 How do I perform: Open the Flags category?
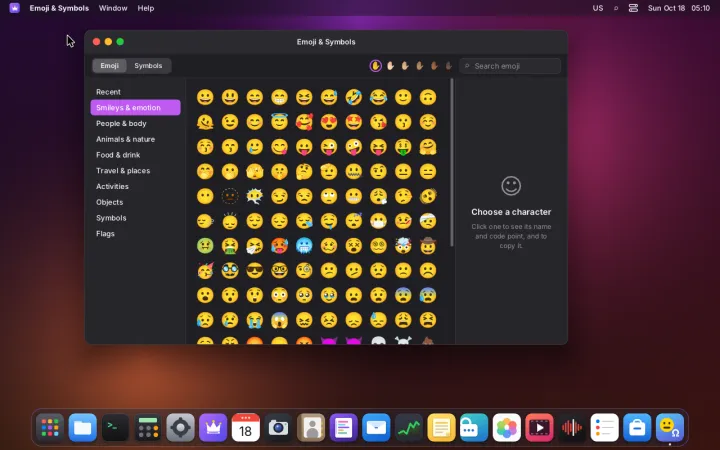click(135, 233)
